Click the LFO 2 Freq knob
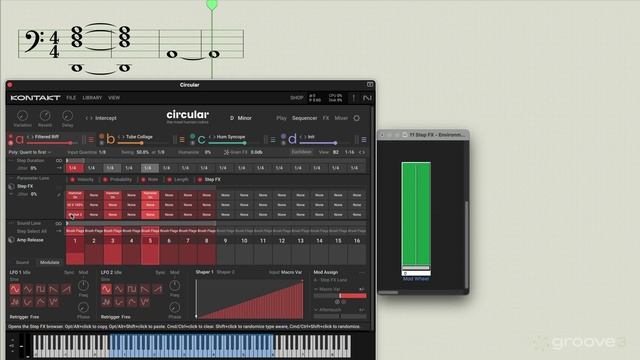The width and height of the screenshot is (640, 360). click(175, 285)
